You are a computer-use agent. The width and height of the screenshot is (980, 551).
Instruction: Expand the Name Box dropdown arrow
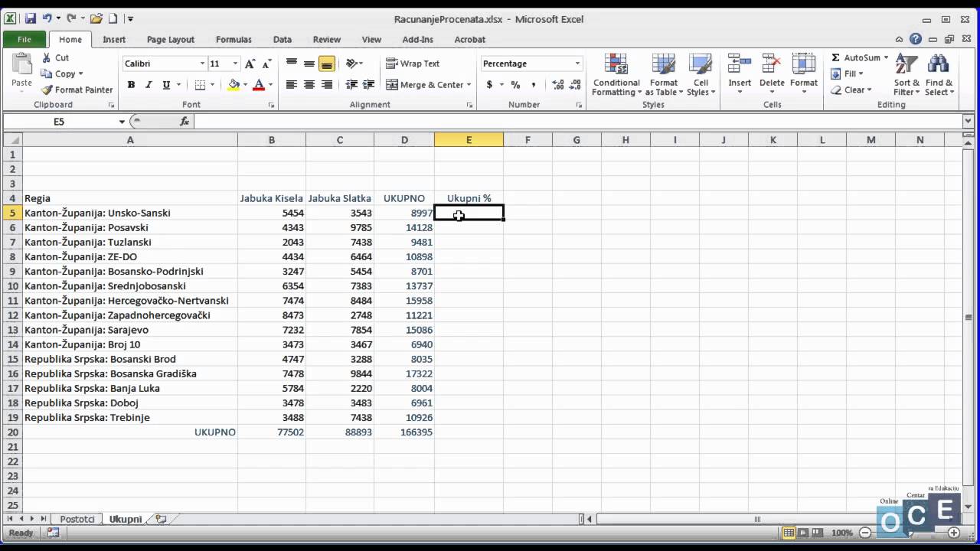click(122, 122)
